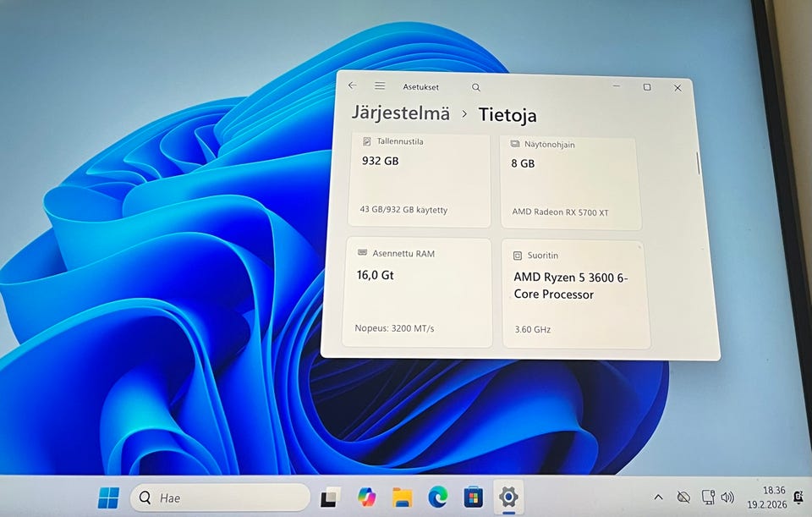
Task: Navigate to Järjestelmä breadcrumb
Action: (x=401, y=113)
